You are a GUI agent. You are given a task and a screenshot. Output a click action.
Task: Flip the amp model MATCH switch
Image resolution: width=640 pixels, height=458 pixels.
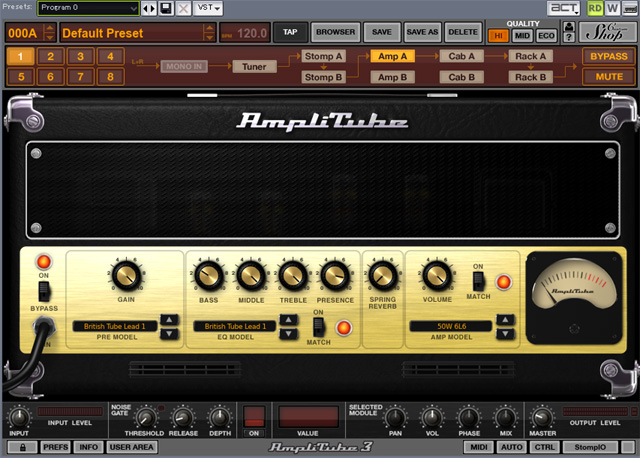[x=478, y=281]
